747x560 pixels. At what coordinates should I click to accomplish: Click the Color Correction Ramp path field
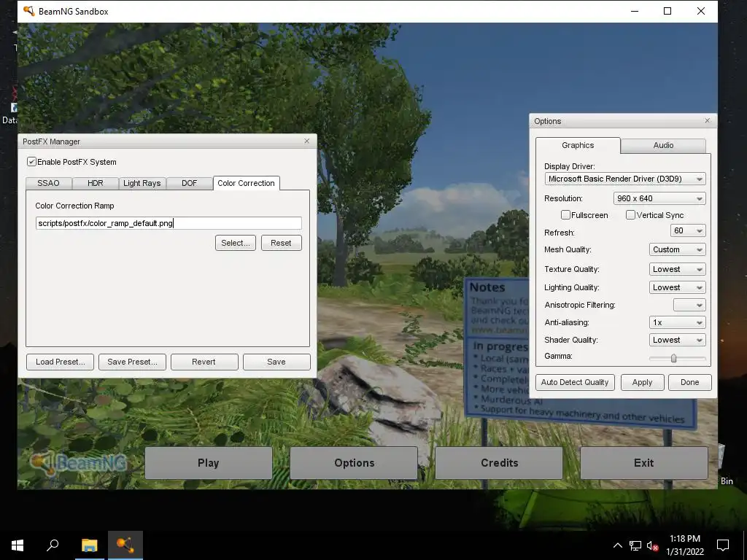169,223
